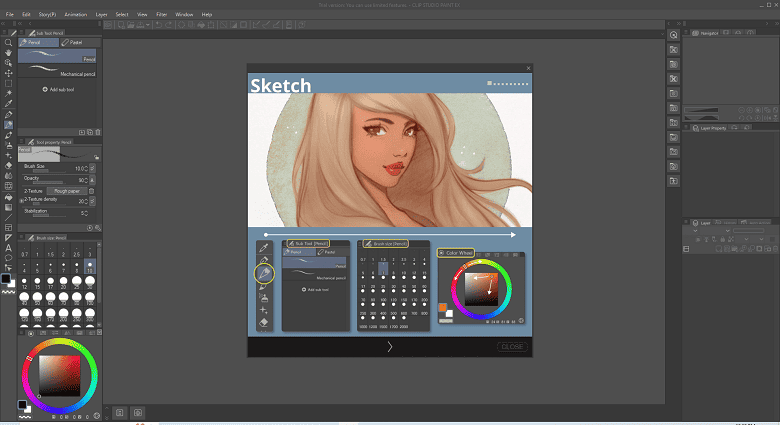The image size is (780, 425).
Task: Select the Zoom magnifier tool
Action: pos(8,42)
